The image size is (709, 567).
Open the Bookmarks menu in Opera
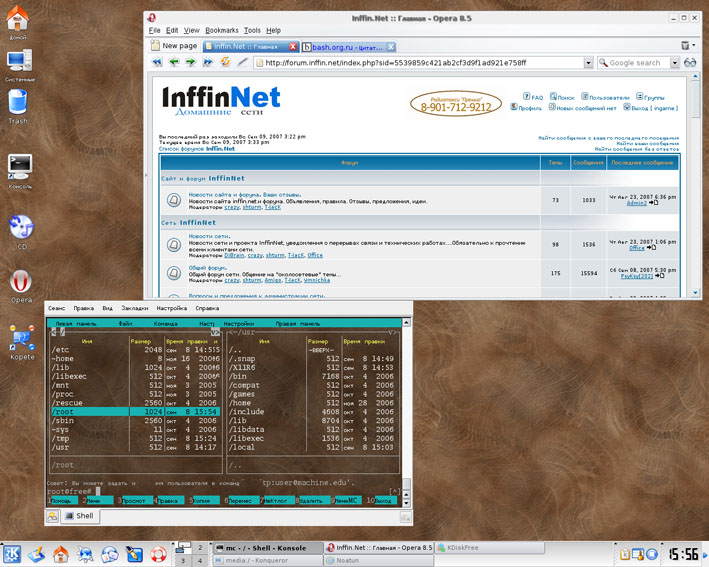point(222,30)
